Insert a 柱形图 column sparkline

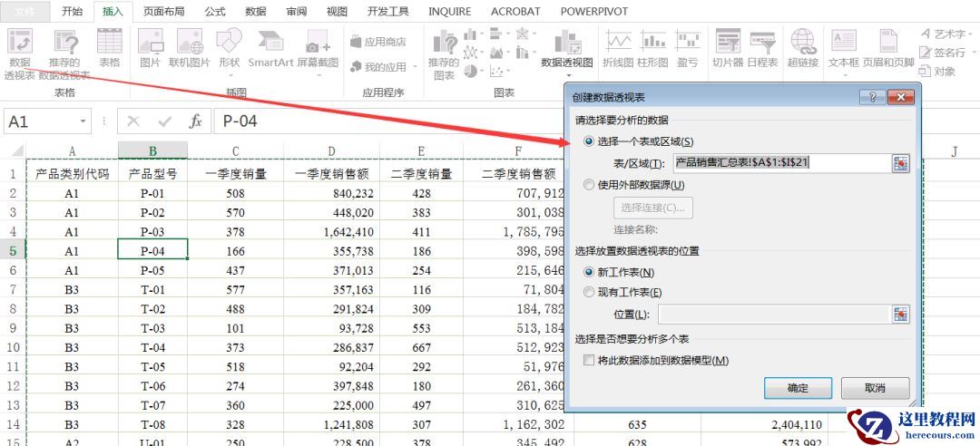point(652,41)
